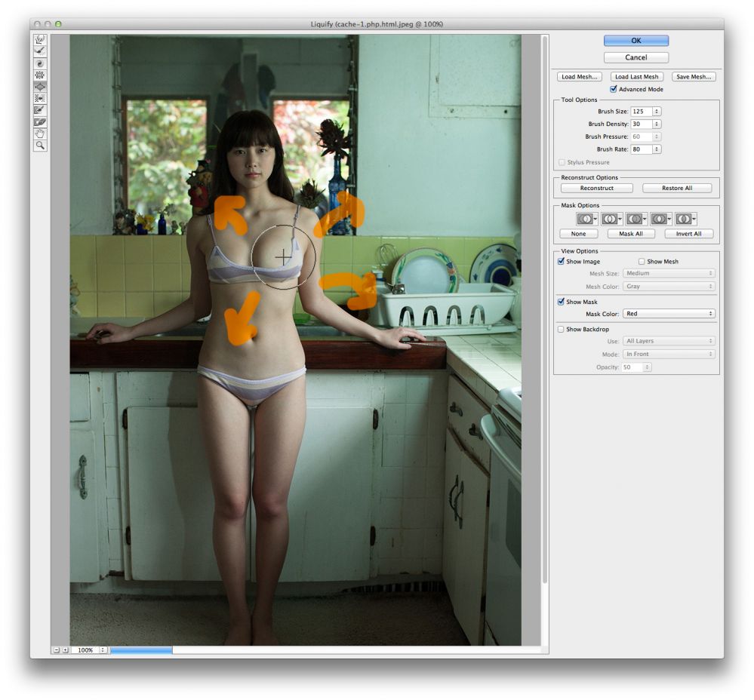The image size is (754, 700).
Task: Select the Reconstruct brush tool
Action: tap(40, 51)
